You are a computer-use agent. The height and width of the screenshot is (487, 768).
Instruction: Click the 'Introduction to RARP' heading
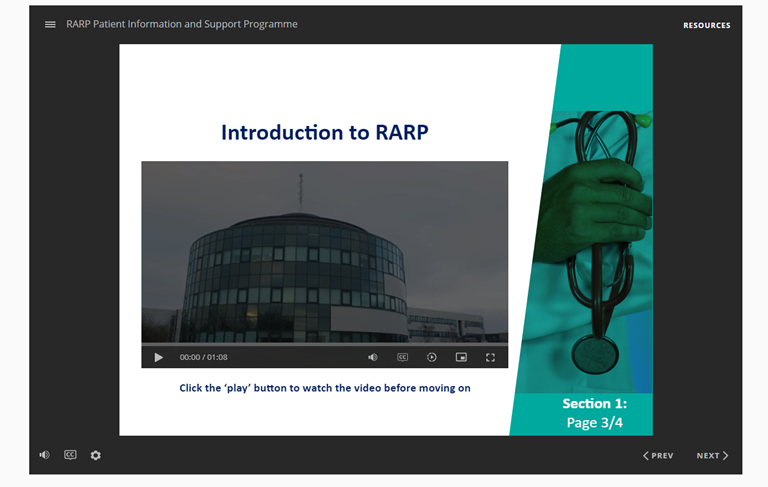tap(325, 132)
